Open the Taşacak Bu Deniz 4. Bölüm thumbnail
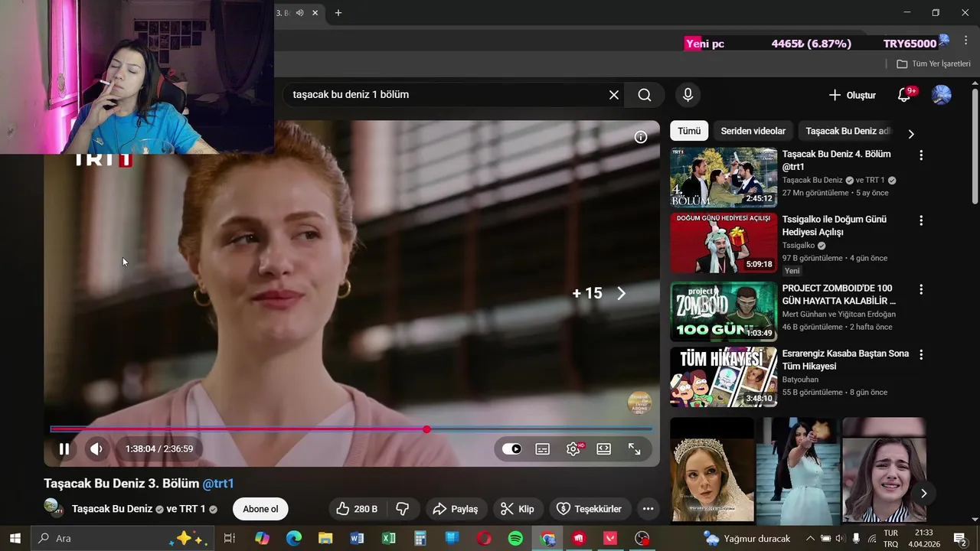Image resolution: width=980 pixels, height=551 pixels. pyautogui.click(x=724, y=178)
